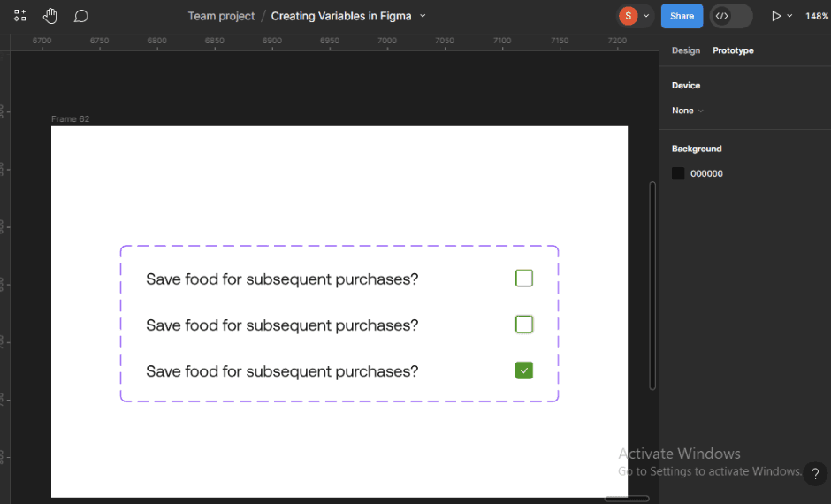
Task: Open file title dropdown chevron
Action: pos(423,16)
